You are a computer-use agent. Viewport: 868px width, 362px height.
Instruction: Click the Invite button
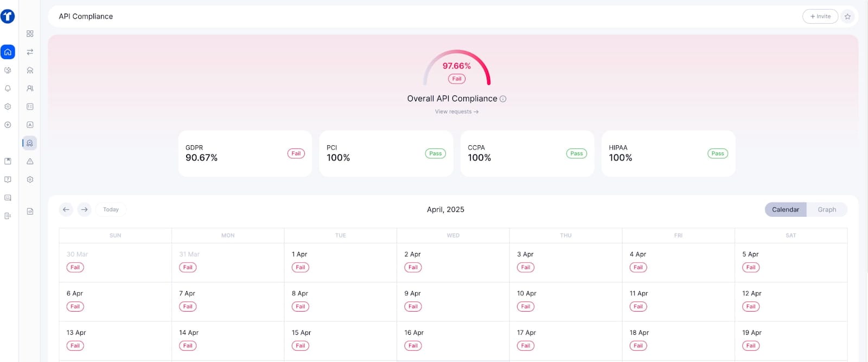820,16
